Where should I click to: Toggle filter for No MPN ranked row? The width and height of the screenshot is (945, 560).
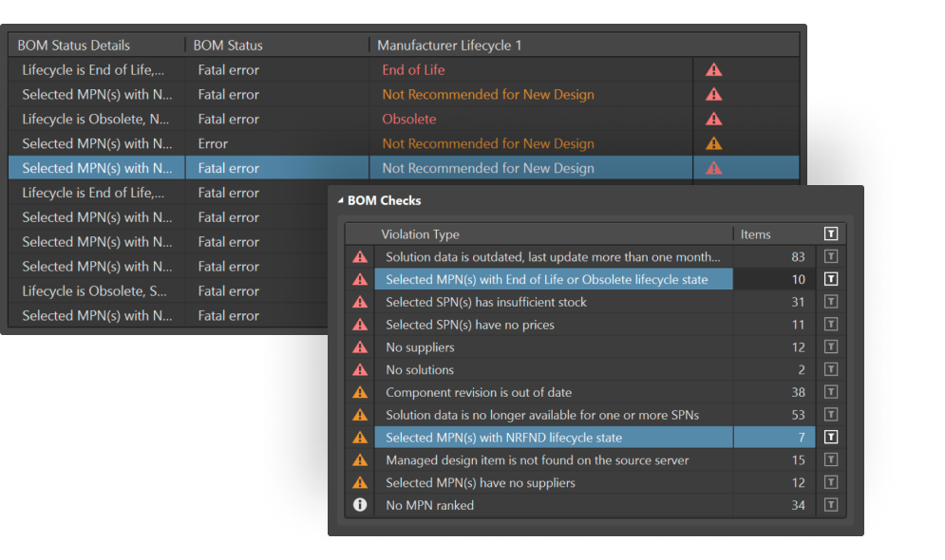831,506
